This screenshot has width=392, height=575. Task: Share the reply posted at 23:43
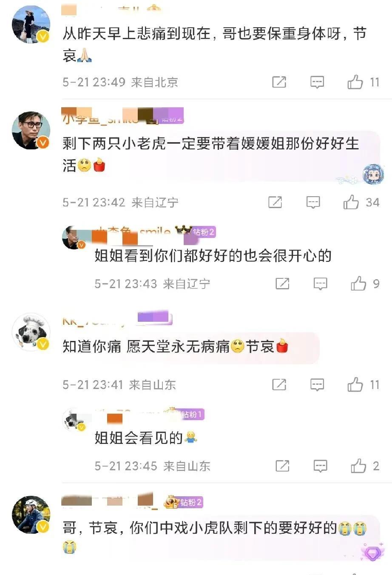pyautogui.click(x=282, y=283)
